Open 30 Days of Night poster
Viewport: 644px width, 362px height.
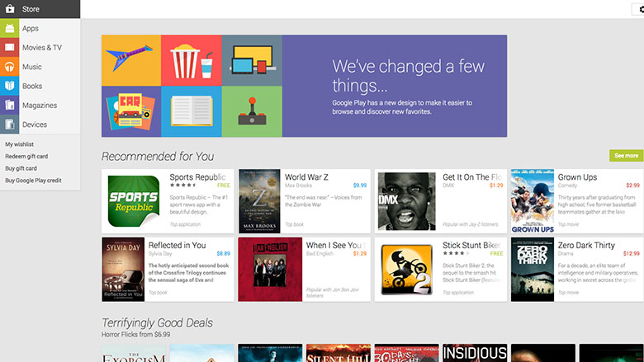pyautogui.click(x=406, y=353)
